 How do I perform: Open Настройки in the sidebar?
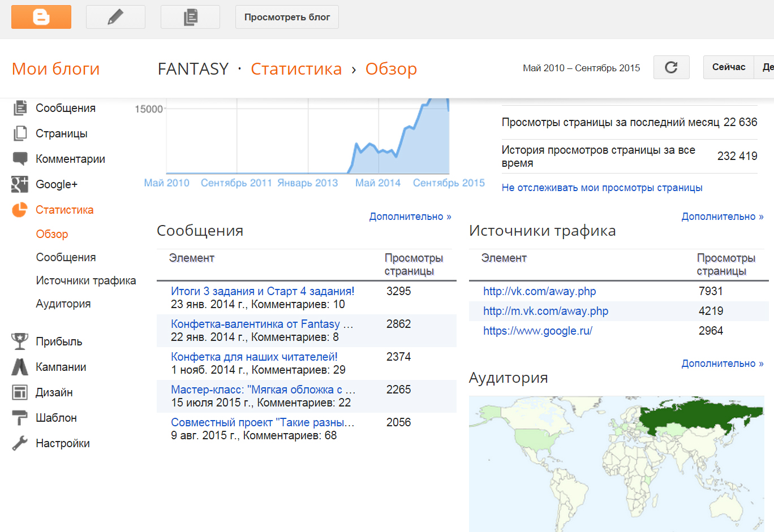(63, 443)
